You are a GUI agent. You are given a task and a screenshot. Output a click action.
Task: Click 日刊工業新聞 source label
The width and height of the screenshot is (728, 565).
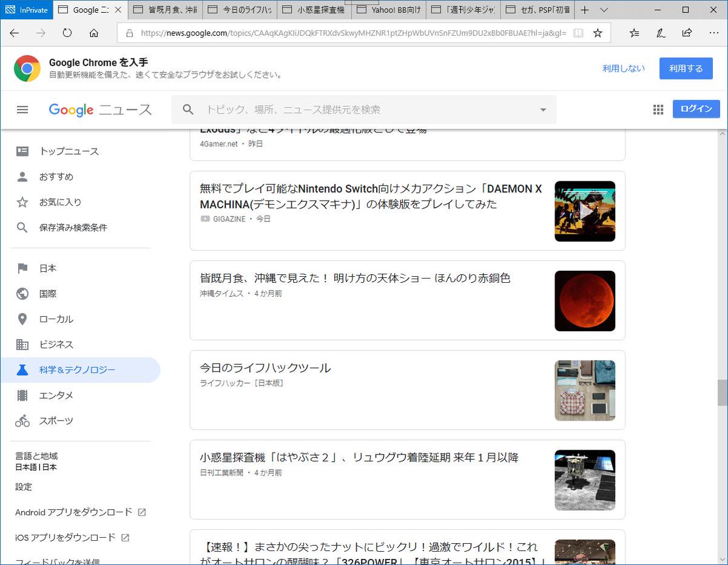(221, 473)
